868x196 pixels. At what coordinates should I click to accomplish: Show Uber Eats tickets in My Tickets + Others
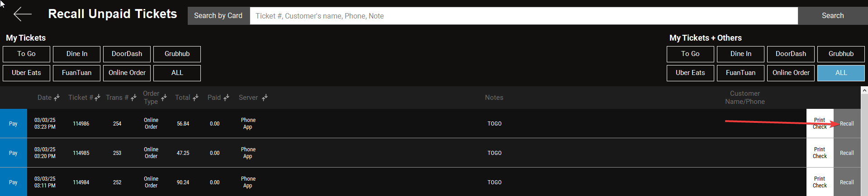690,73
